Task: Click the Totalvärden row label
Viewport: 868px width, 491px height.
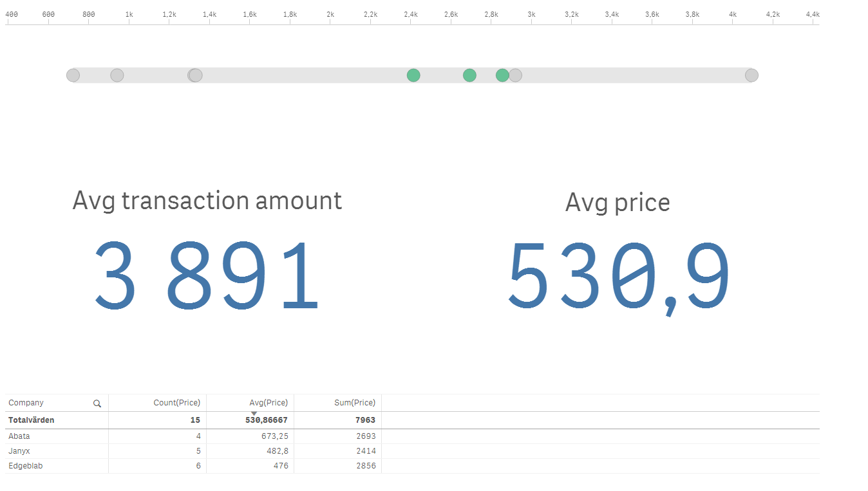Action: (32, 420)
